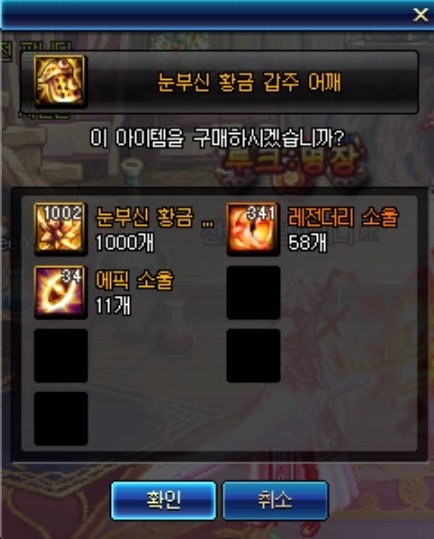This screenshot has width=434, height=539.
Task: Select the 눈부신 황금 material icon
Action: (60, 229)
